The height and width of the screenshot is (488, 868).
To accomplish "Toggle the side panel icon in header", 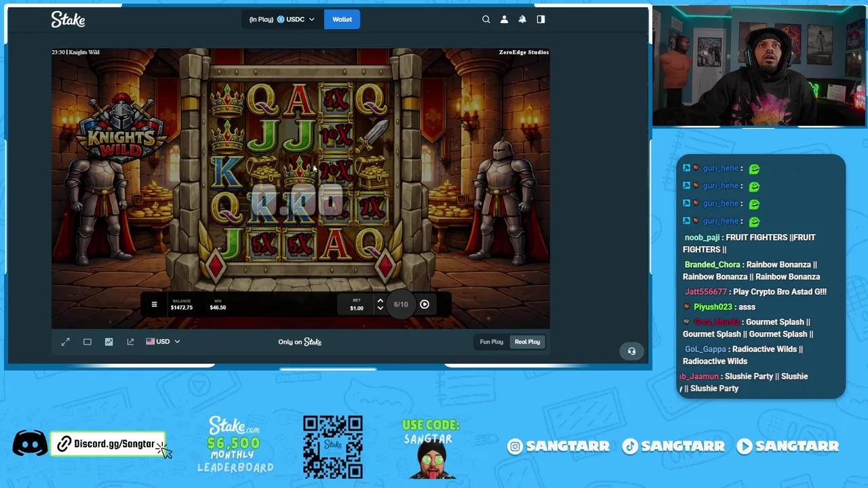I will (540, 20).
